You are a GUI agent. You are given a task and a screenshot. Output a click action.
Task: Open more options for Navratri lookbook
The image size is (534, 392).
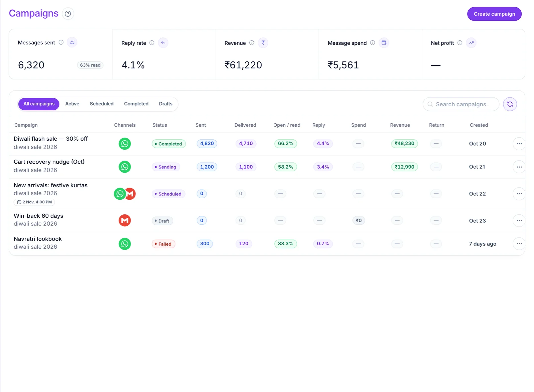(519, 244)
